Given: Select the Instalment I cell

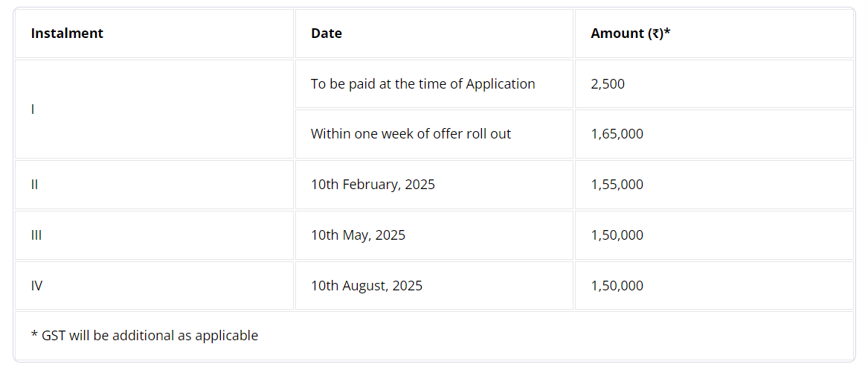Looking at the screenshot, I should (154, 109).
